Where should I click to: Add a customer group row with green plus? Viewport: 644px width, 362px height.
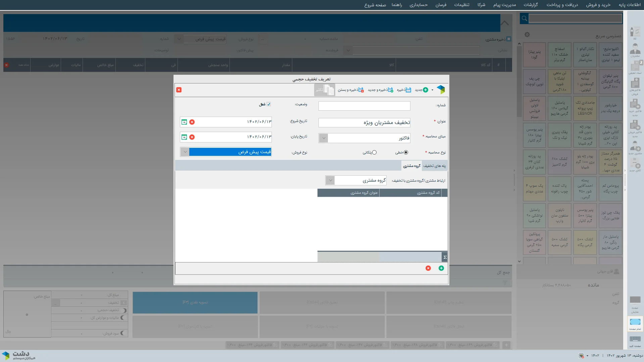pos(441,268)
